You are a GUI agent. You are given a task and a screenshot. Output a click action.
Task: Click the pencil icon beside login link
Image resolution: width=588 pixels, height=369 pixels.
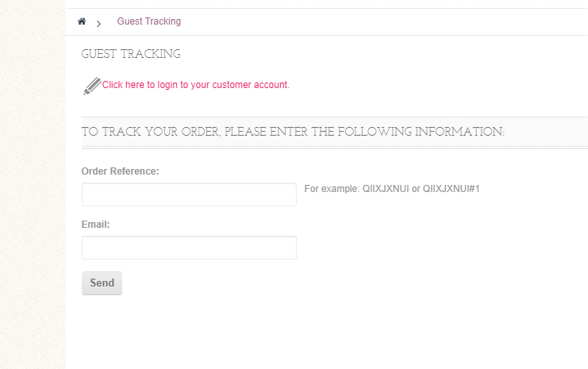coord(92,86)
